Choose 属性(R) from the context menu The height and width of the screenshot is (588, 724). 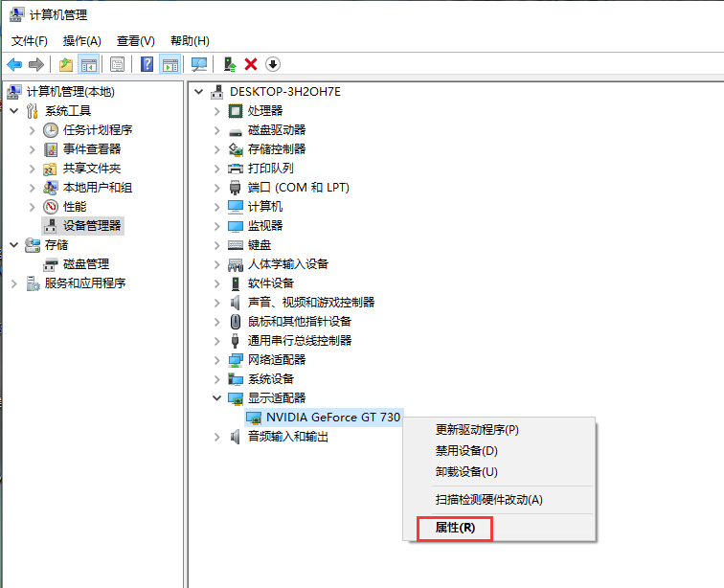455,528
